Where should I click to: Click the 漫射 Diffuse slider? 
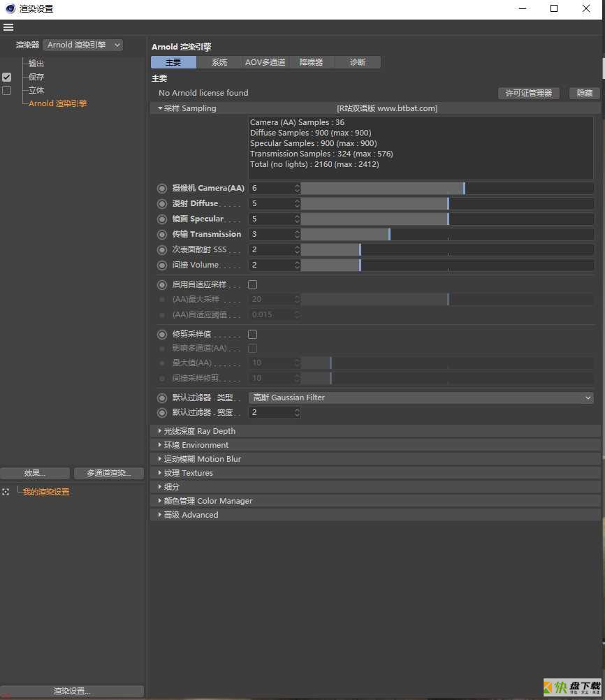(x=447, y=203)
